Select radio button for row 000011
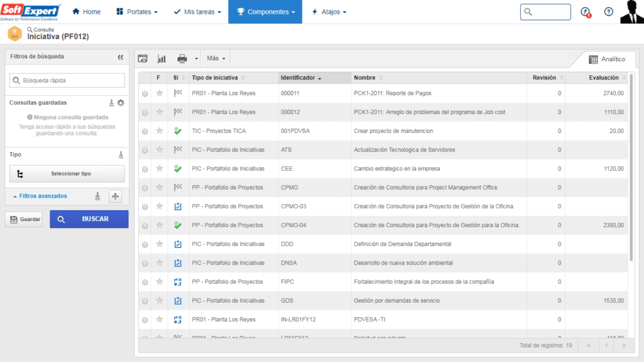 [145, 94]
